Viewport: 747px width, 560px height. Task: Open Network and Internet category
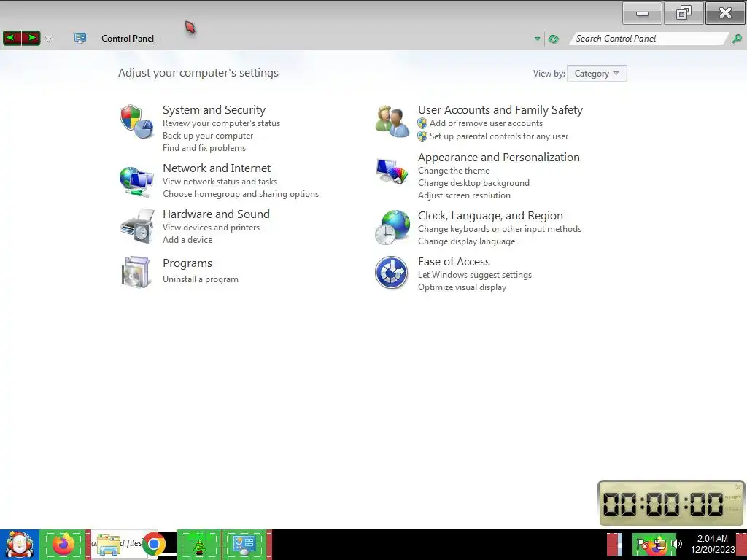[x=217, y=168]
